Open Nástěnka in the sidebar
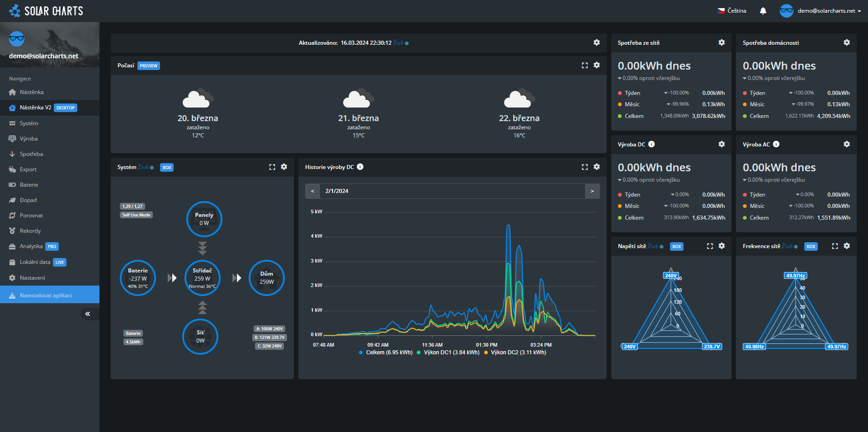This screenshot has height=432, width=868. (50, 92)
